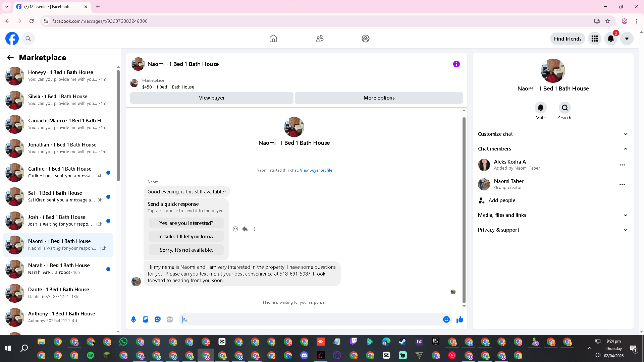Open the Narah conversation
This screenshot has height=362, width=644.
[x=58, y=269]
